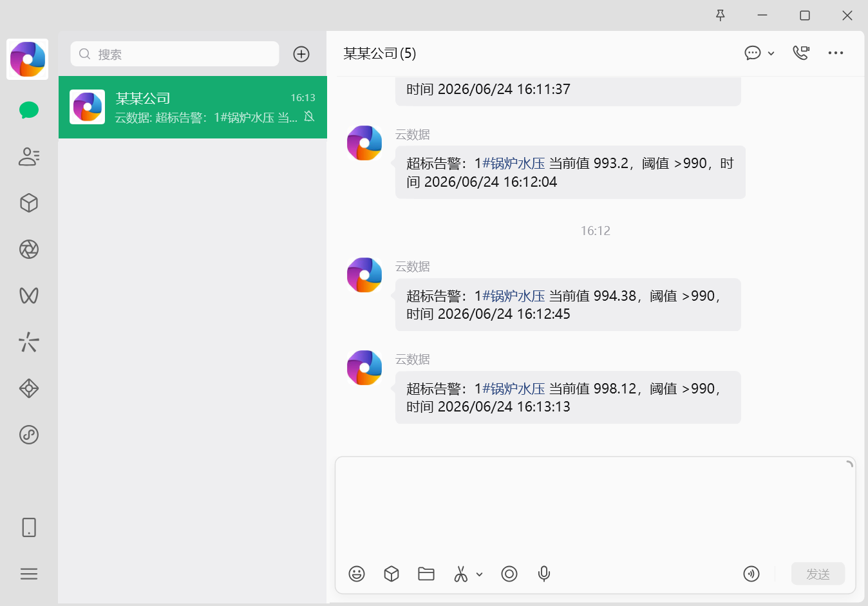The height and width of the screenshot is (606, 868).
Task: Minimize the chat window
Action: click(762, 15)
